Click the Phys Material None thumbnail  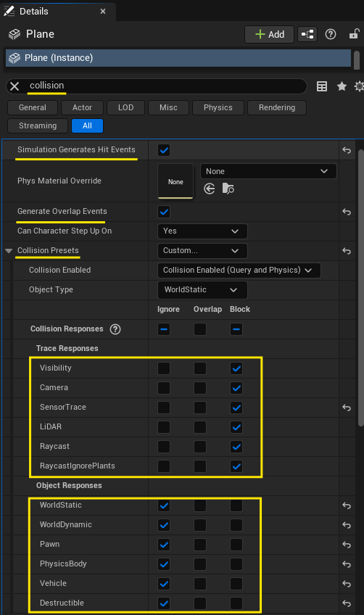[x=175, y=181]
